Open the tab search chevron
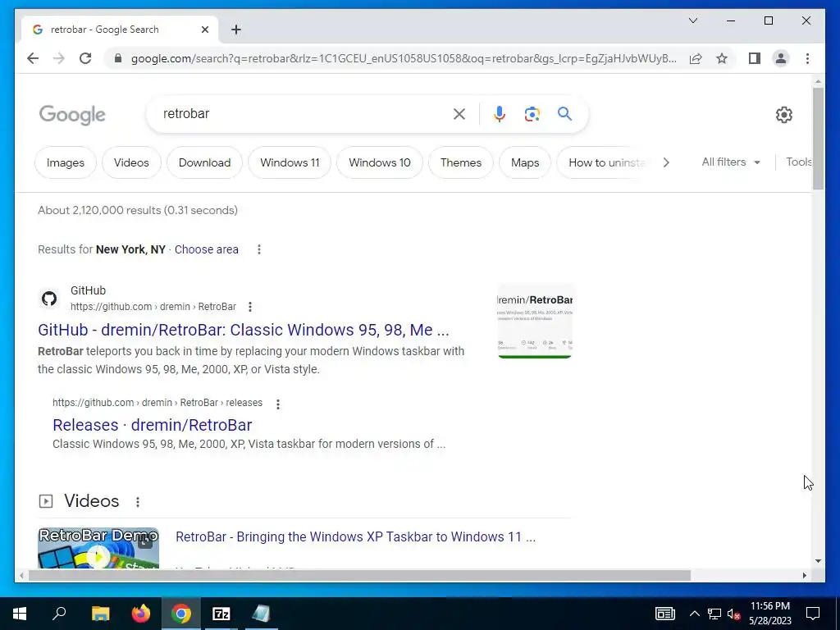Image resolution: width=840 pixels, height=630 pixels. pyautogui.click(x=692, y=21)
